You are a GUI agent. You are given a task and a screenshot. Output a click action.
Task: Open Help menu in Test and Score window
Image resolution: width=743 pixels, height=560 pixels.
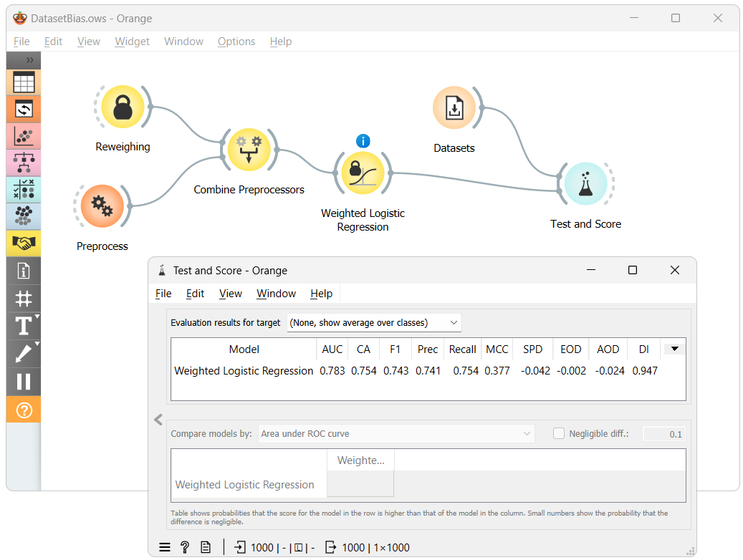tap(321, 294)
